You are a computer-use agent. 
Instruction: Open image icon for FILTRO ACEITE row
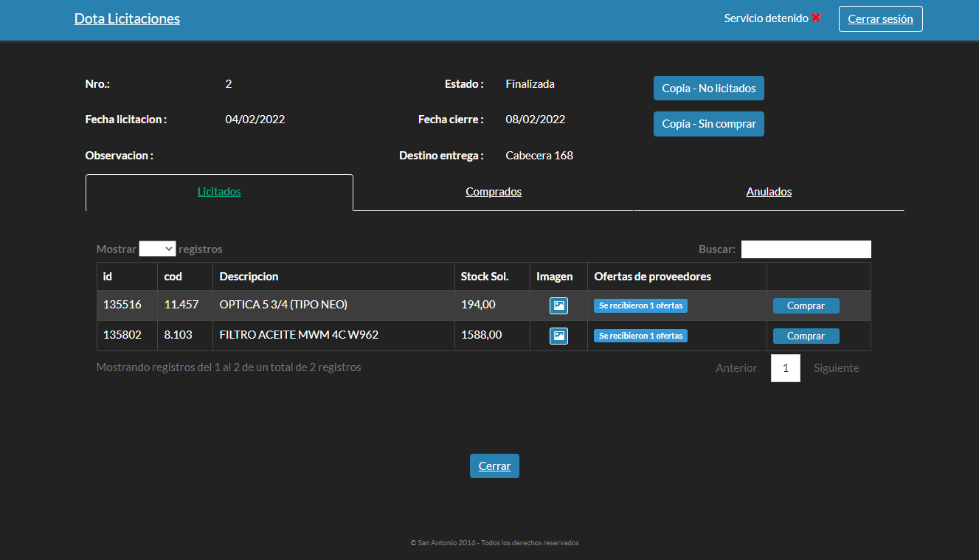[558, 336]
